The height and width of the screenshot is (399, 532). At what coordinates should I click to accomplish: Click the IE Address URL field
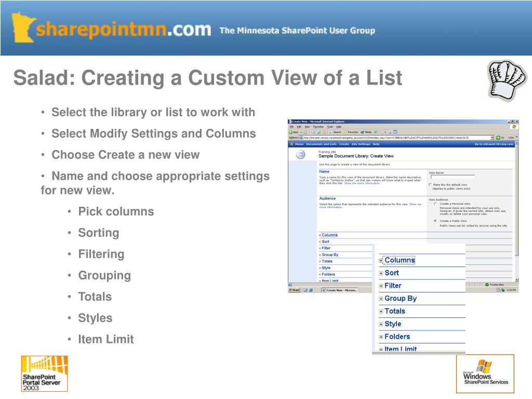(396, 138)
